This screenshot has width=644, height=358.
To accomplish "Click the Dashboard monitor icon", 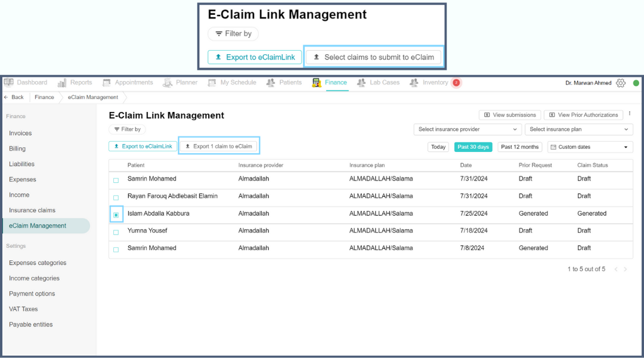I will (x=8, y=82).
